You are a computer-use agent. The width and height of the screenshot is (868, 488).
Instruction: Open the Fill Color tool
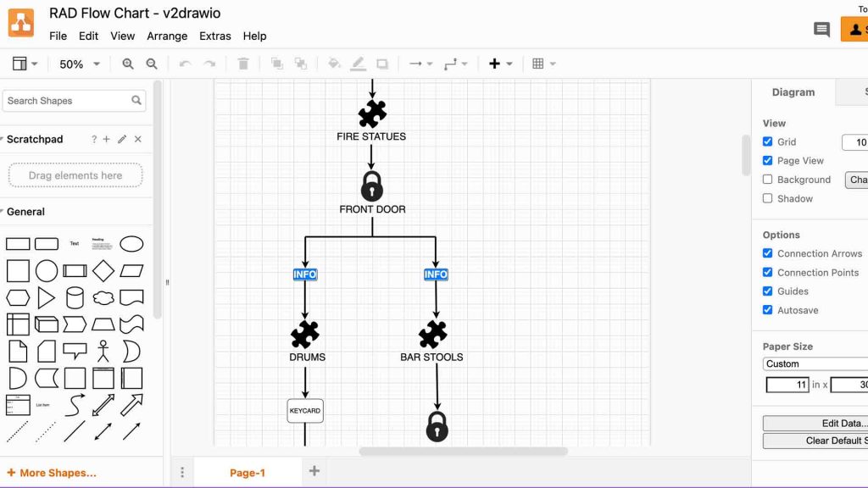point(334,64)
